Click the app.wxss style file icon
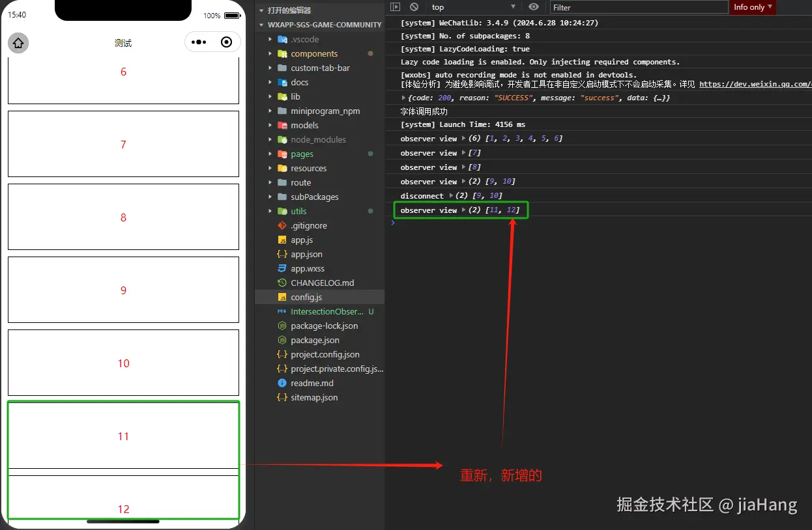Screen dimensions: 812x530 [x=282, y=268]
